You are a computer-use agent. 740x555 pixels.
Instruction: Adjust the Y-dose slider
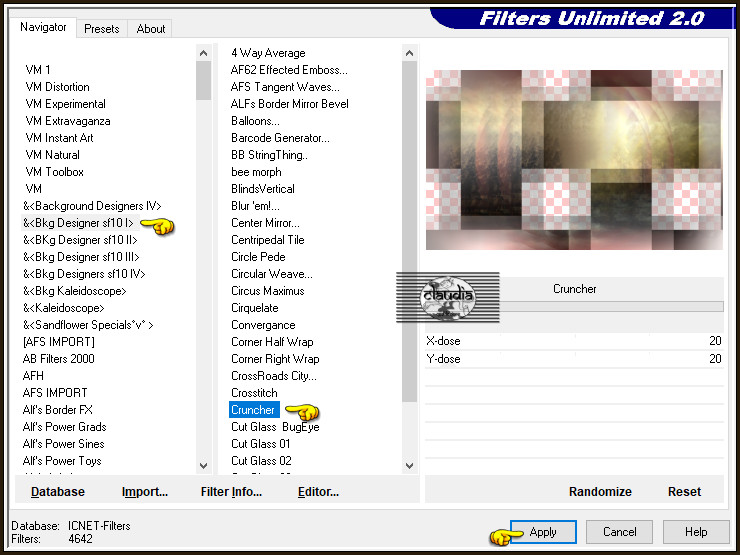574,359
